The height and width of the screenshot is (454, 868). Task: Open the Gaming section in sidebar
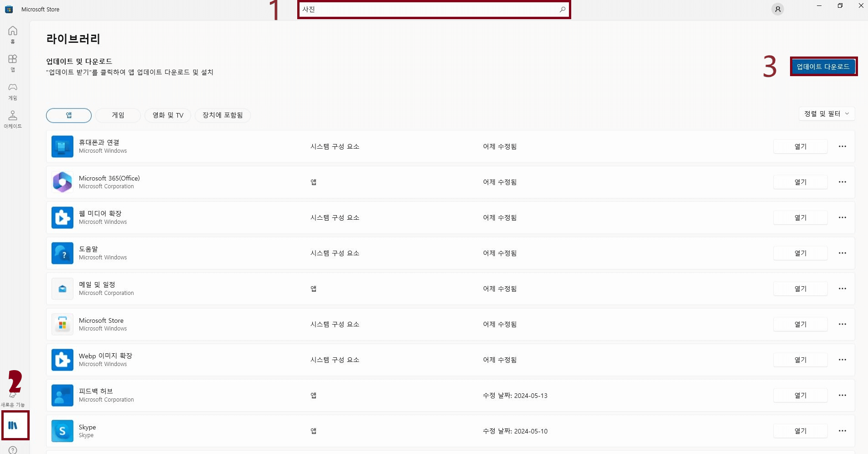pyautogui.click(x=13, y=91)
